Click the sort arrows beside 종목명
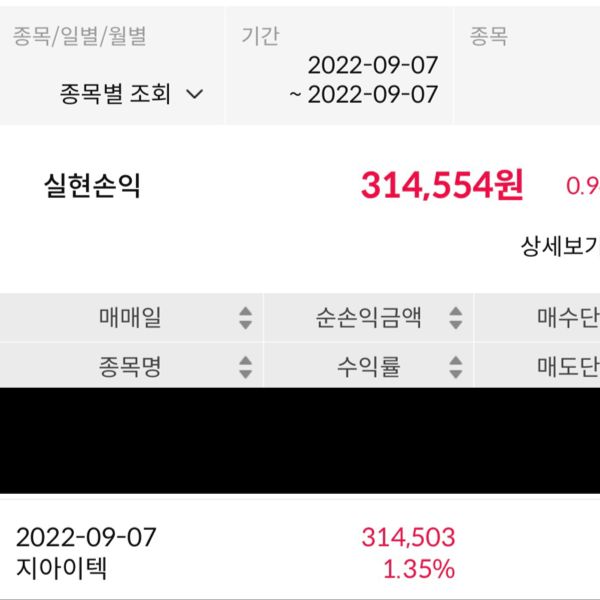 245,367
